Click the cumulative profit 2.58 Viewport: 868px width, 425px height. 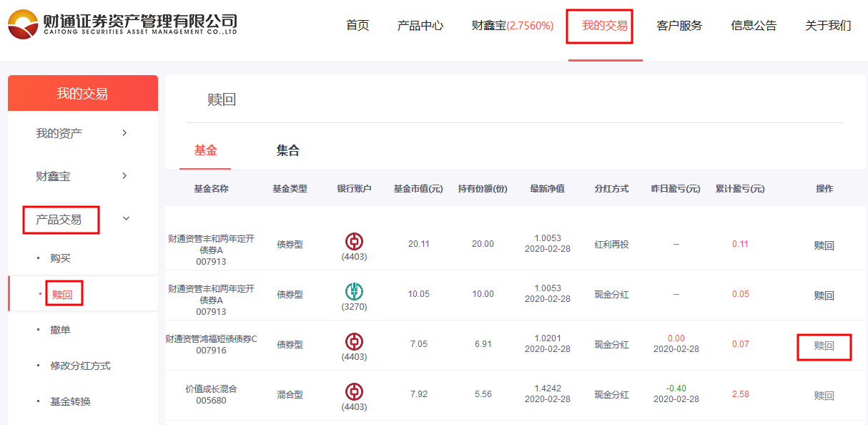[x=740, y=394]
